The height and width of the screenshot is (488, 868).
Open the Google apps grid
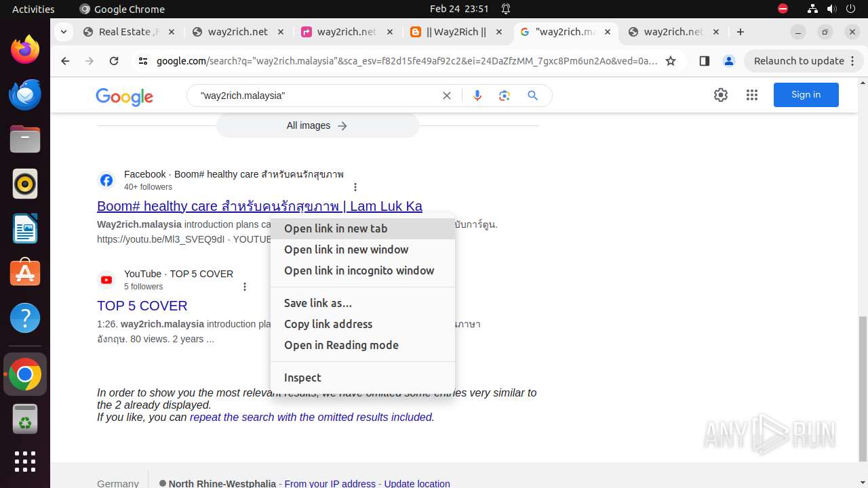[752, 95]
